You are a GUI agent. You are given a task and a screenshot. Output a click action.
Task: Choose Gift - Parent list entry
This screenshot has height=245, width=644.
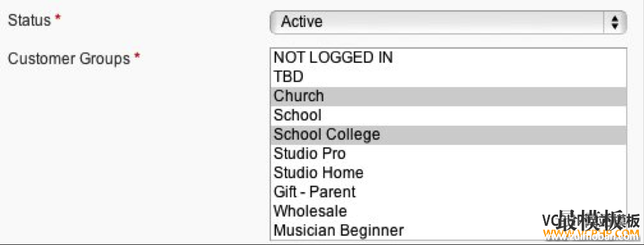[x=448, y=191]
